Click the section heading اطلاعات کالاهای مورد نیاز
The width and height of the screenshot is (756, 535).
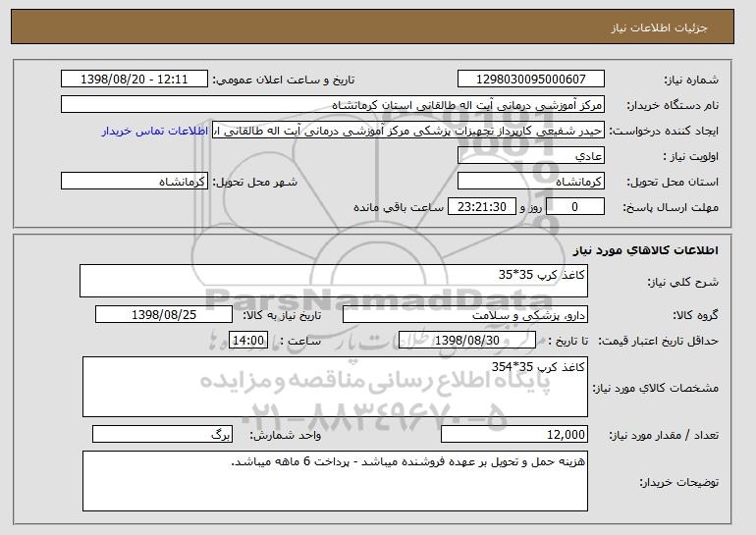click(x=646, y=250)
